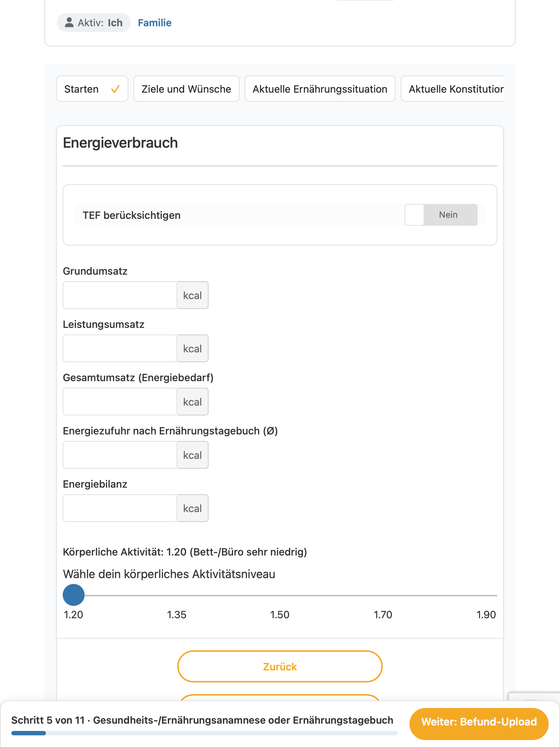Select the Energiezufuhr nach Ernährungstagebuch field
The width and height of the screenshot is (560, 747).
120,455
